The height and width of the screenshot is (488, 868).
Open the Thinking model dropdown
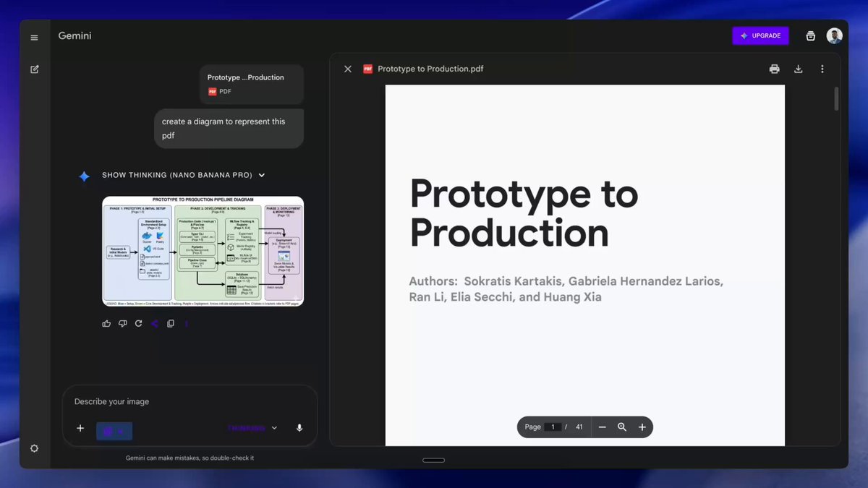click(x=252, y=428)
